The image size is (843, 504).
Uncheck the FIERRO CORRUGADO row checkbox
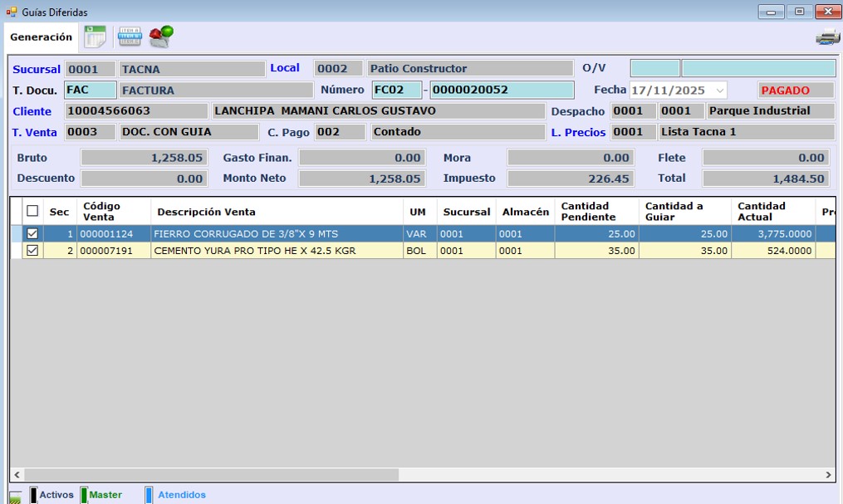pyautogui.click(x=32, y=234)
